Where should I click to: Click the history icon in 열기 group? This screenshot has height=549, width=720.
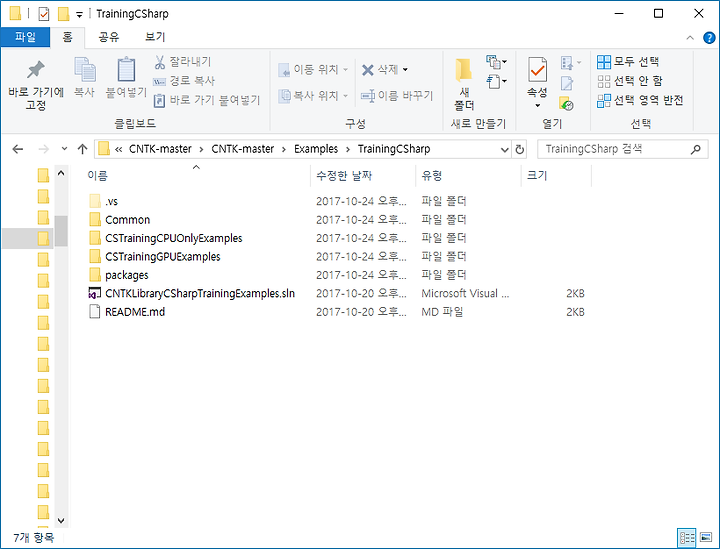[566, 104]
